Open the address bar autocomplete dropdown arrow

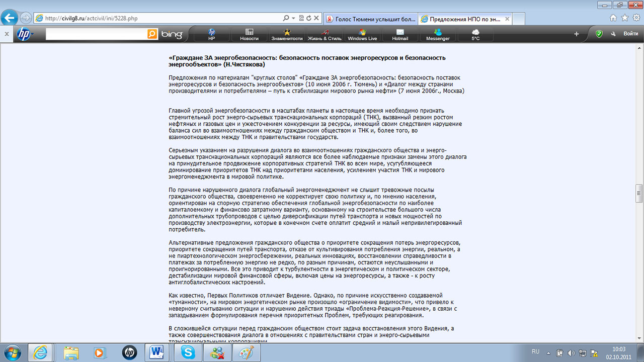click(293, 18)
